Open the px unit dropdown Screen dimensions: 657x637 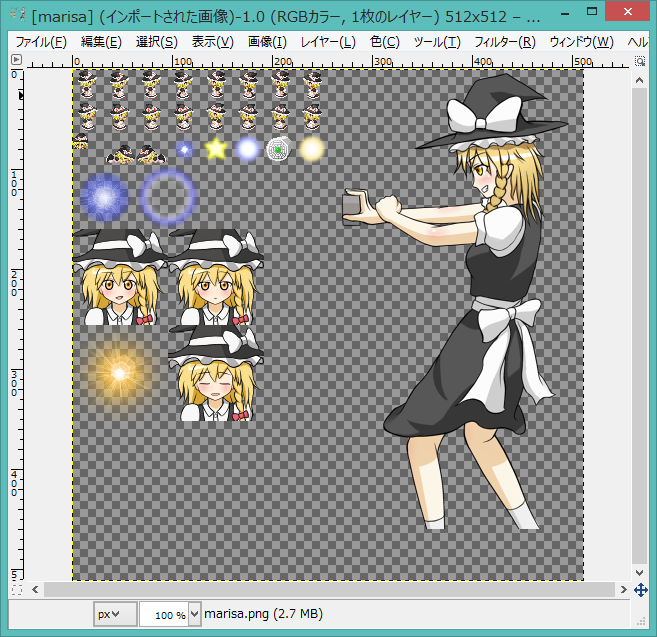pyautogui.click(x=115, y=614)
